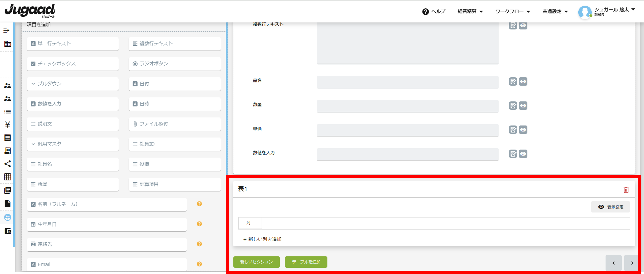
Task: Add a 名前（フルネーム）item
Action: point(107,204)
